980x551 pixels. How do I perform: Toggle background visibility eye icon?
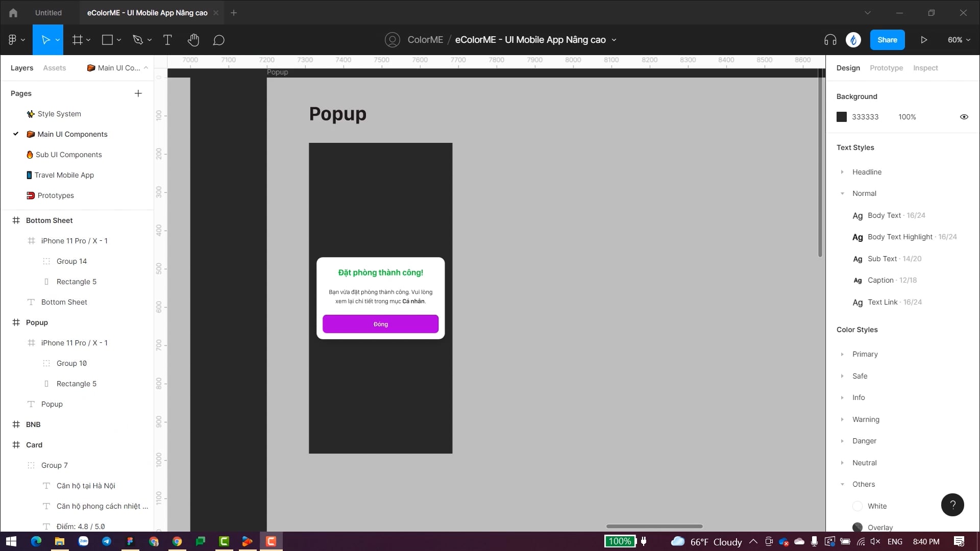964,117
